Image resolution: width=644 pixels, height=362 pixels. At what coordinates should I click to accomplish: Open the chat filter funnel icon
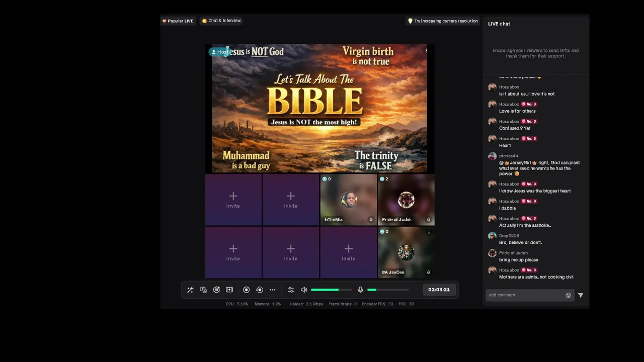pyautogui.click(x=581, y=296)
